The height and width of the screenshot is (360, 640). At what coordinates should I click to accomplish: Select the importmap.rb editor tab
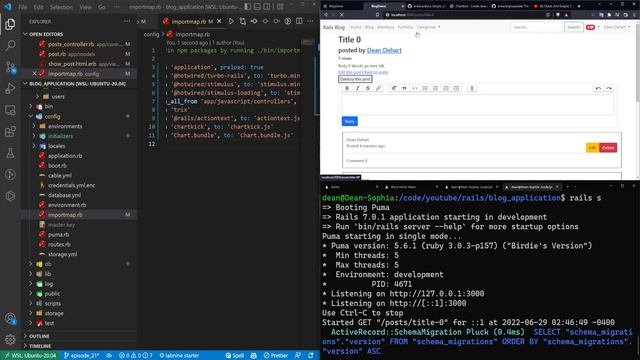point(190,21)
